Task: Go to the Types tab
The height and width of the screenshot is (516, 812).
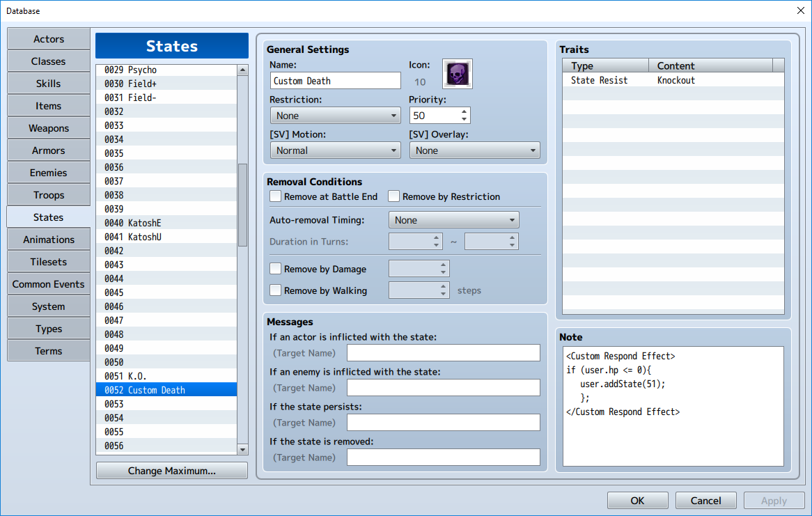Action: [49, 329]
